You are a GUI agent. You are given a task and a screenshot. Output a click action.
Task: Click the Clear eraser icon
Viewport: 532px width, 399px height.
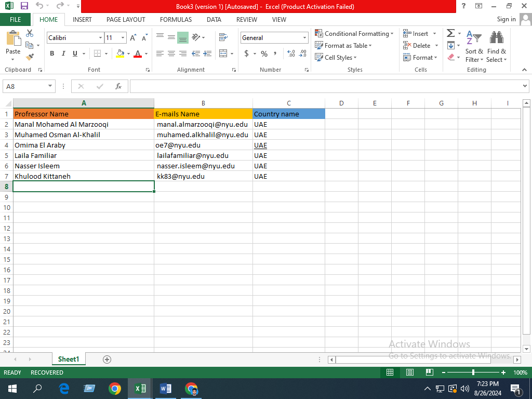[x=451, y=57]
